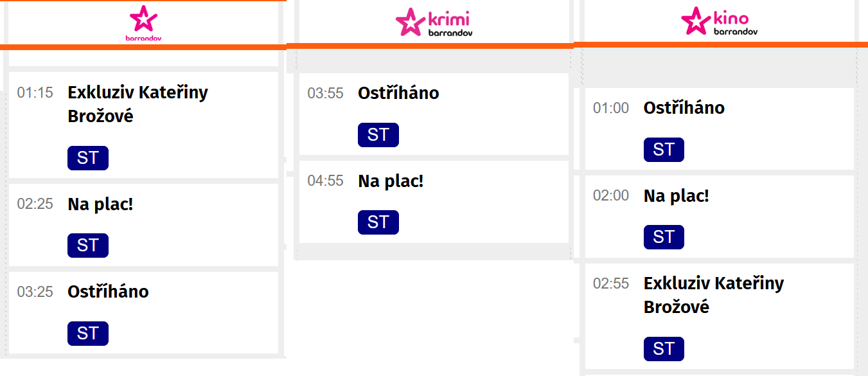Viewport: 868px width, 376px height.
Task: Open Na plac! program at 04:55
Action: [391, 181]
